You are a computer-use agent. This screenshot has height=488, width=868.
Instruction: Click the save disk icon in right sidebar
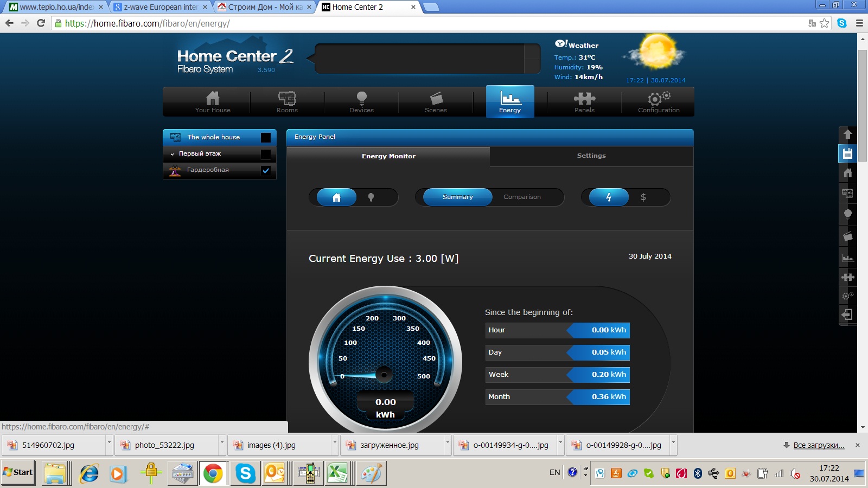[847, 153]
